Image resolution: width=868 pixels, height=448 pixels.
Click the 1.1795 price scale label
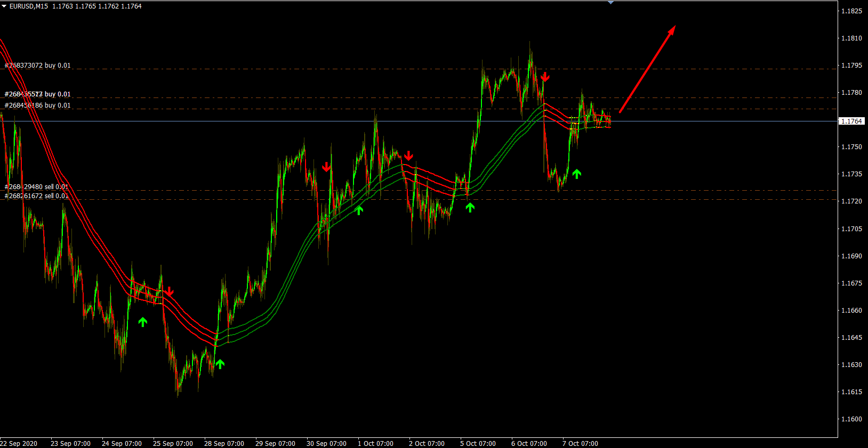851,66
